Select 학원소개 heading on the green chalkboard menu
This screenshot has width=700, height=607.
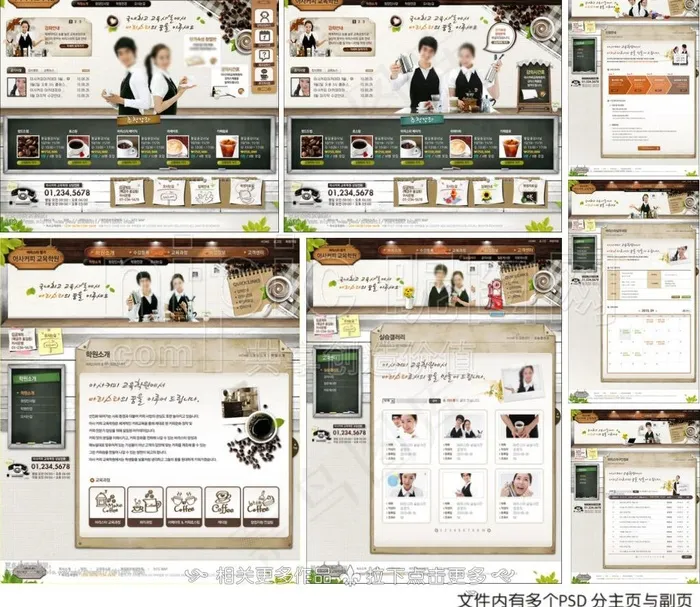(28, 379)
